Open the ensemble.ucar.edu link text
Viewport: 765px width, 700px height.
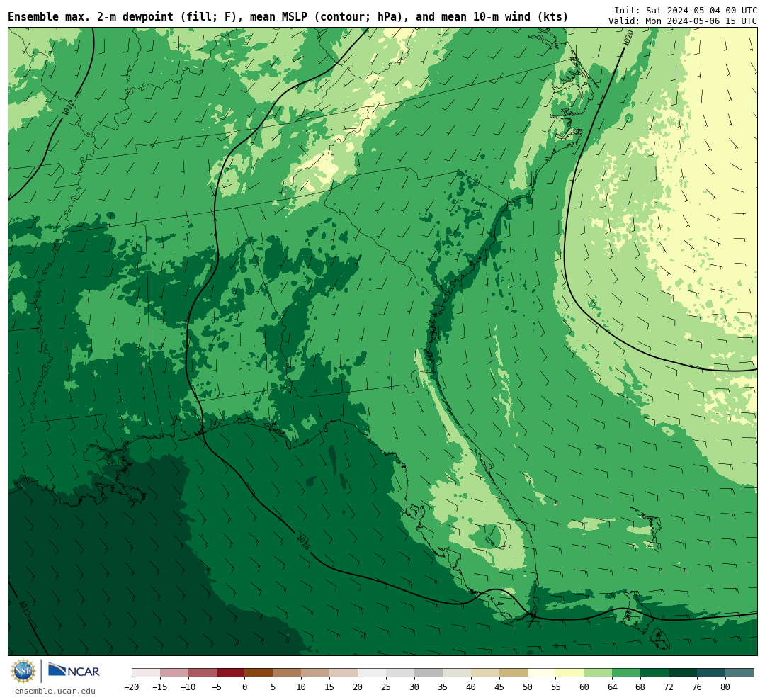pyautogui.click(x=55, y=691)
